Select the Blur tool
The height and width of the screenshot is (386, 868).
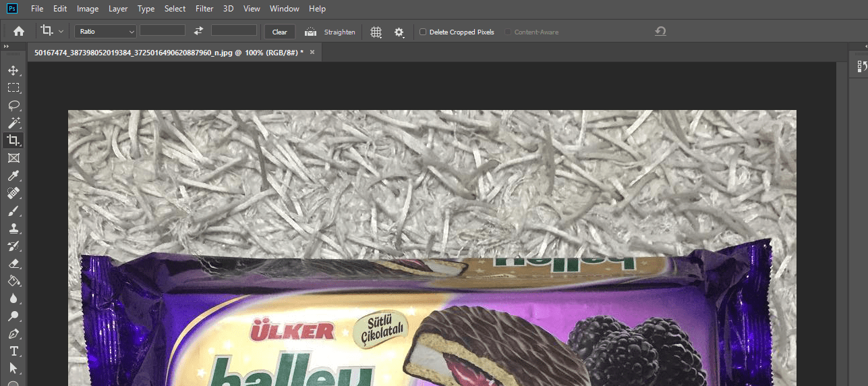click(x=13, y=298)
